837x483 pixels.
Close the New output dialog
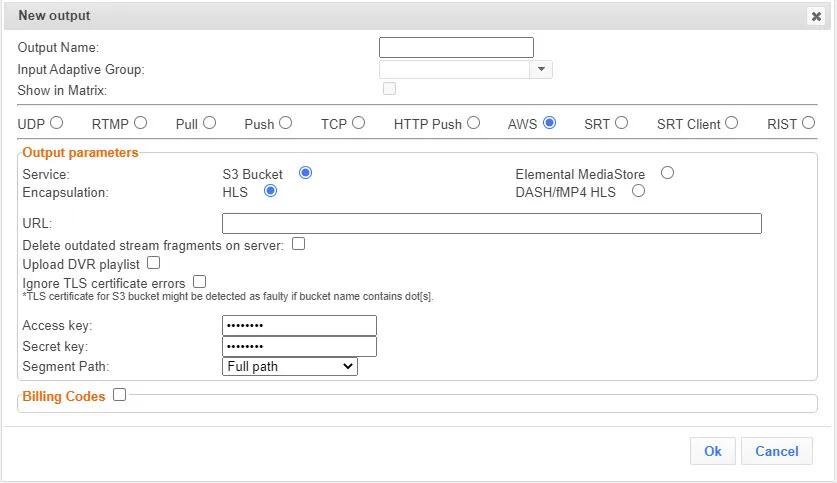(x=816, y=16)
